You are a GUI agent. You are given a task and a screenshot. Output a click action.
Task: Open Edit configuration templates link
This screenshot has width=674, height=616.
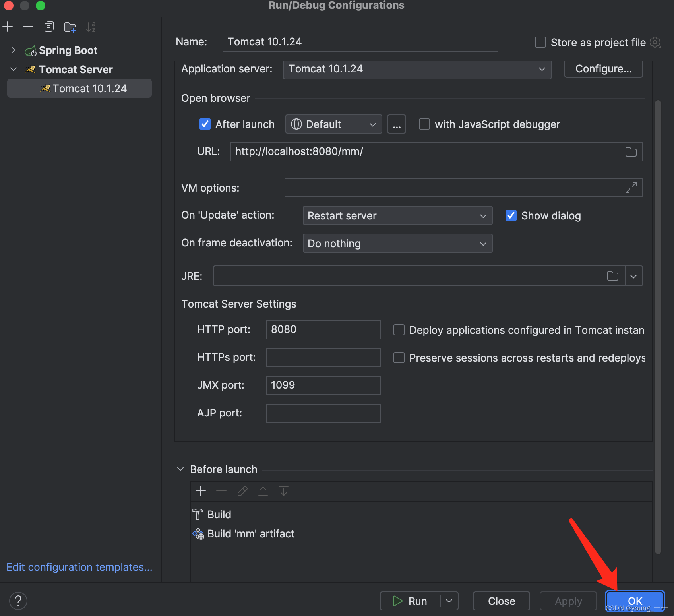pyautogui.click(x=79, y=567)
